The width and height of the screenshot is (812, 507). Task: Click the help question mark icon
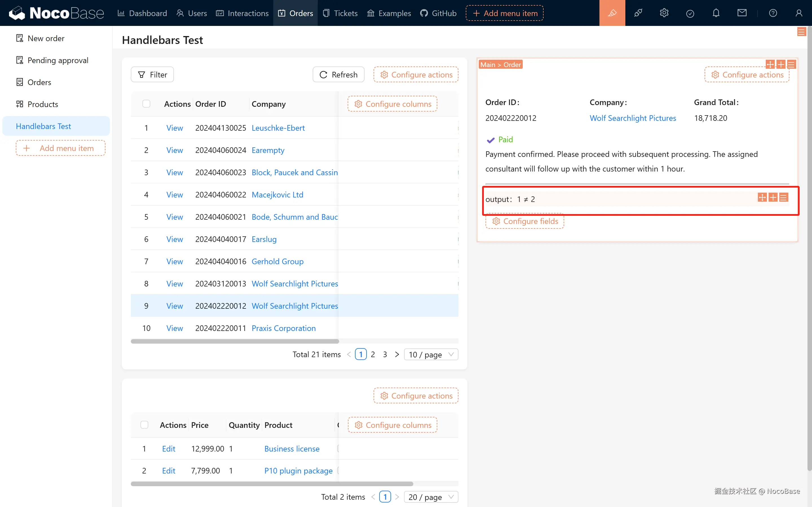(773, 13)
